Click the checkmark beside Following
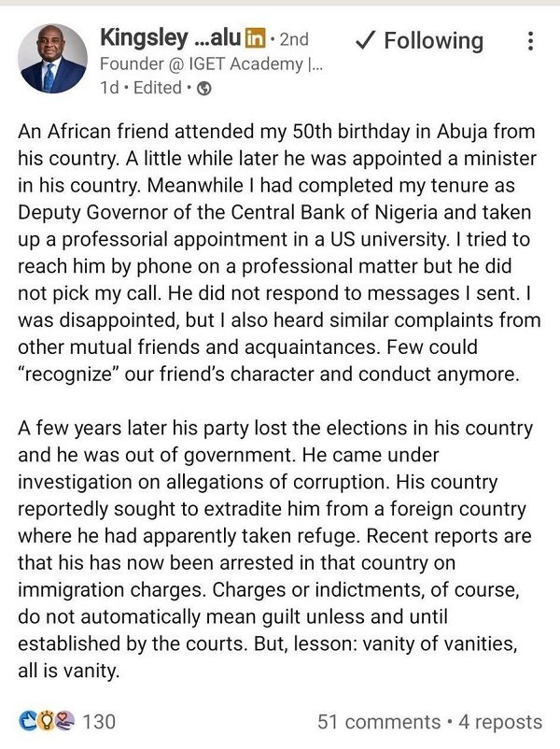 (366, 40)
